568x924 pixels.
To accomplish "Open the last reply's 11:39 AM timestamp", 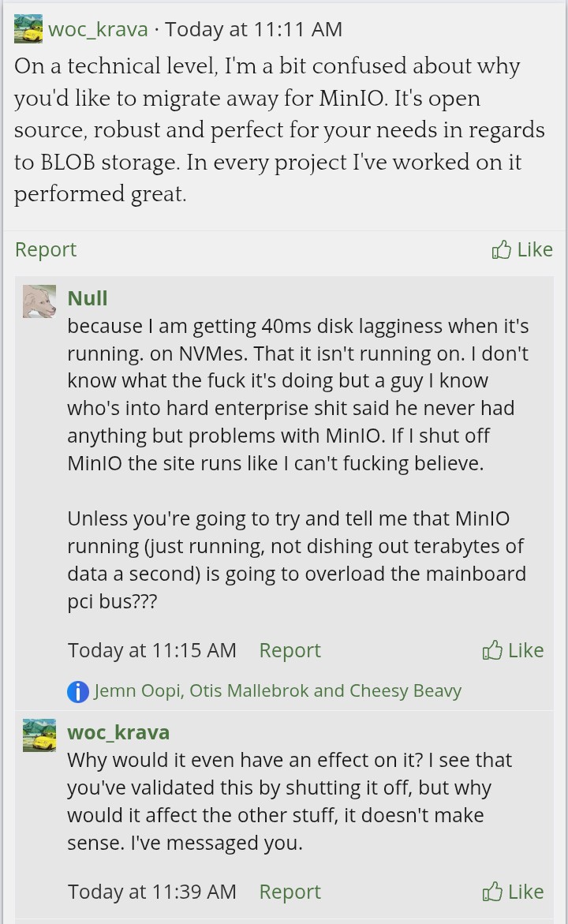I will coord(151,892).
